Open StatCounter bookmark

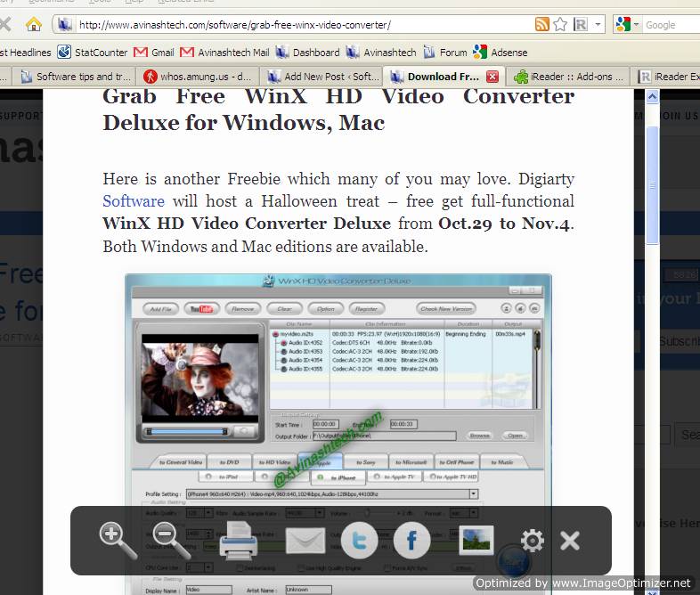coord(93,53)
